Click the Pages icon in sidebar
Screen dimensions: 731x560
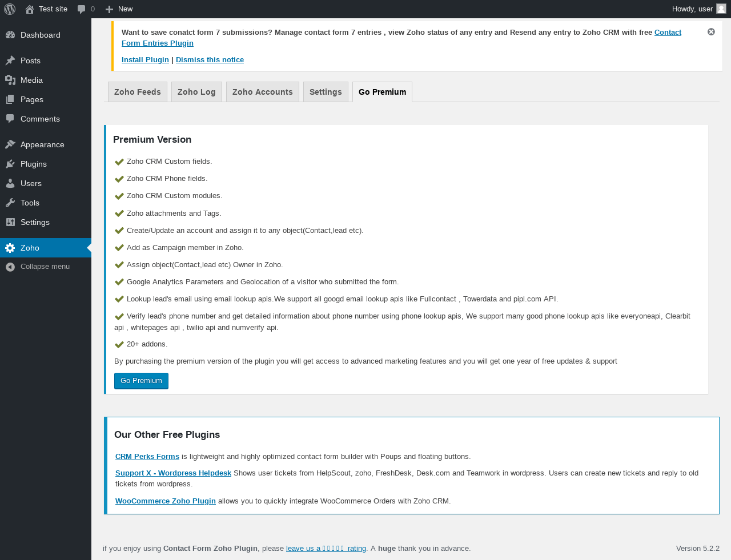(x=10, y=99)
